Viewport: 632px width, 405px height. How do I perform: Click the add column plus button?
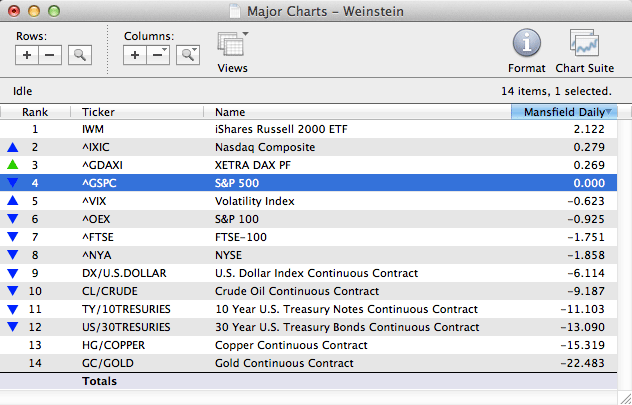pos(135,55)
